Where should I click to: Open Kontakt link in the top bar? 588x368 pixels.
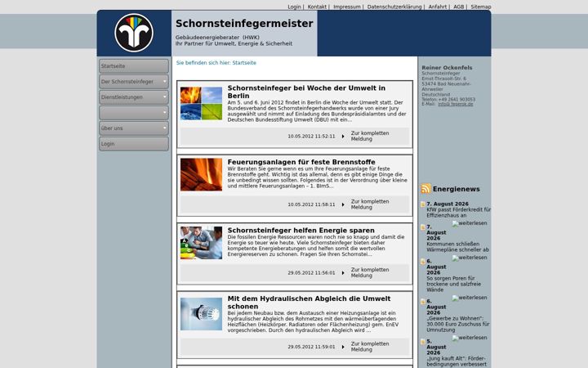pos(317,7)
